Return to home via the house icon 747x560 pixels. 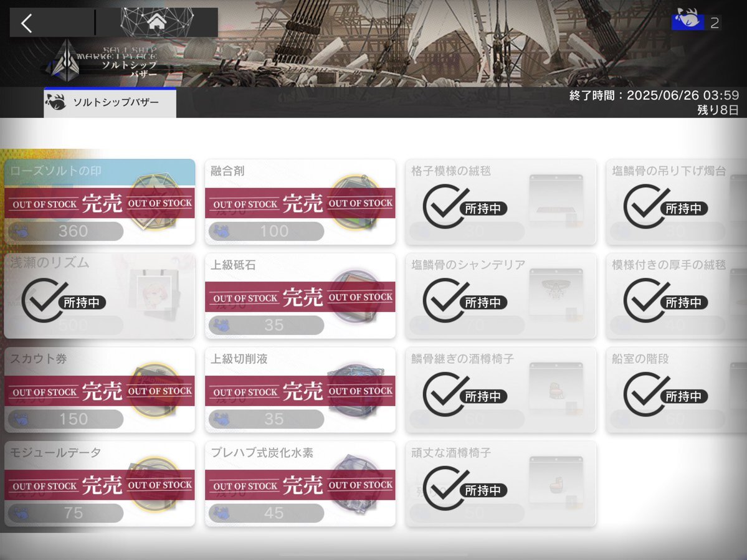coord(157,22)
